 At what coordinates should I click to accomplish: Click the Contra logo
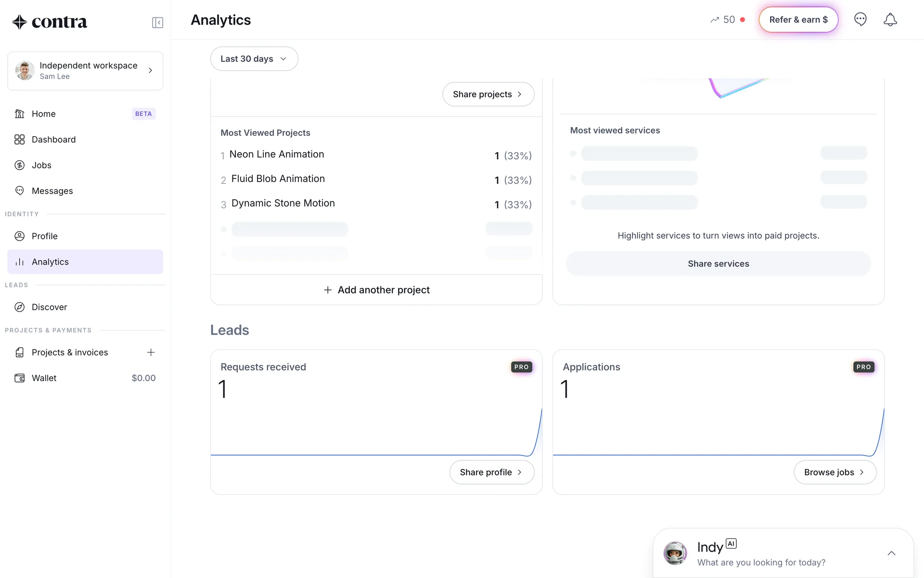tap(50, 22)
